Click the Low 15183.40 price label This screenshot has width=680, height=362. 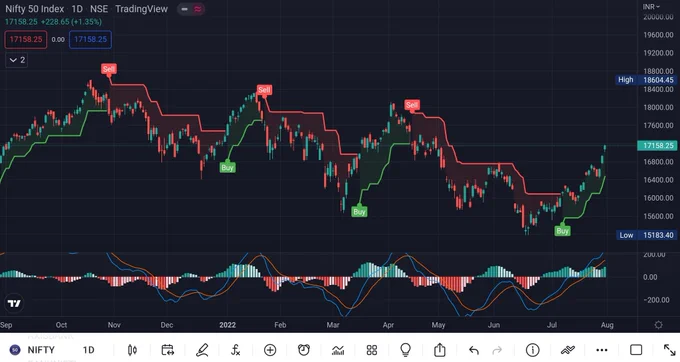646,235
